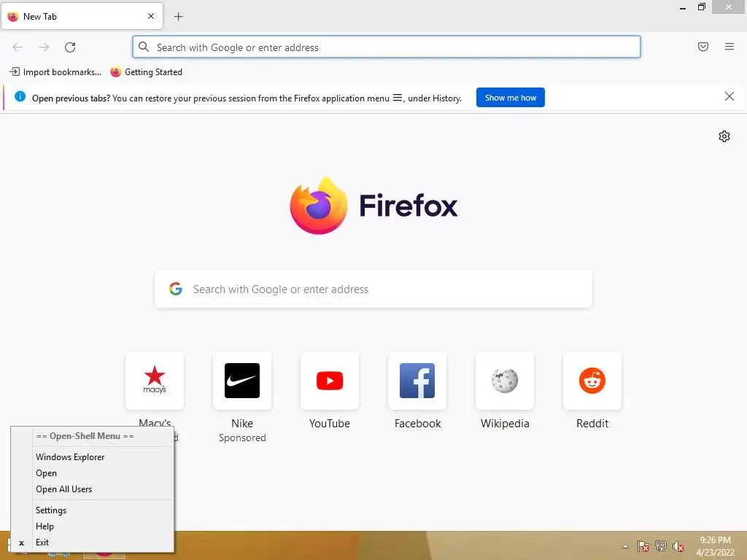Click the toolbar address bar
This screenshot has height=560, width=747.
tap(387, 47)
